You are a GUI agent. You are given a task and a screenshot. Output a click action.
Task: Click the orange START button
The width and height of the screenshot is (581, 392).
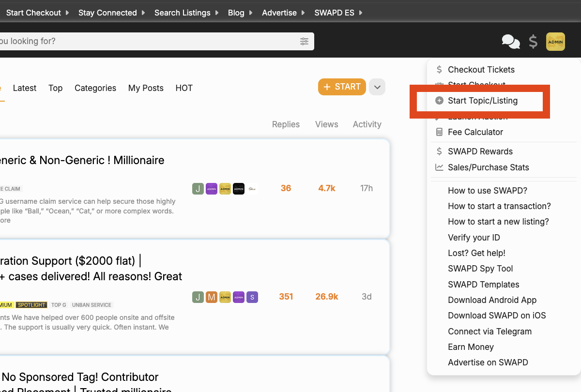pos(342,87)
